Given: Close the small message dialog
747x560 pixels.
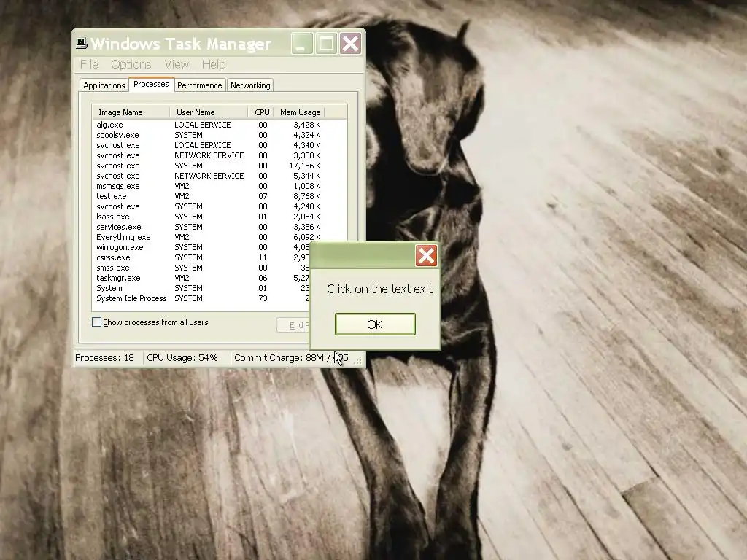Looking at the screenshot, I should coord(426,256).
